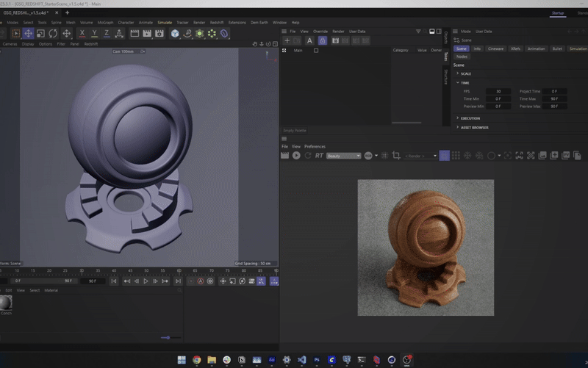This screenshot has width=588, height=368.
Task: Add a Cube primitive object
Action: [x=175, y=33]
